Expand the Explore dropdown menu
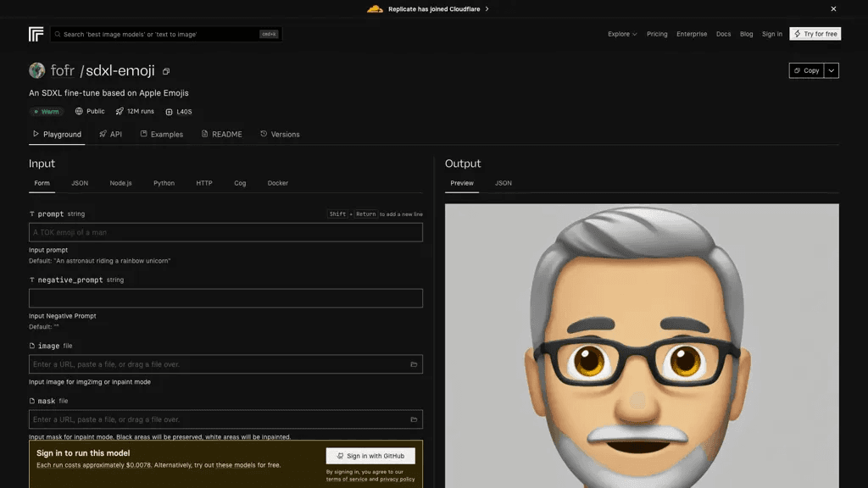This screenshot has height=488, width=868. [622, 34]
